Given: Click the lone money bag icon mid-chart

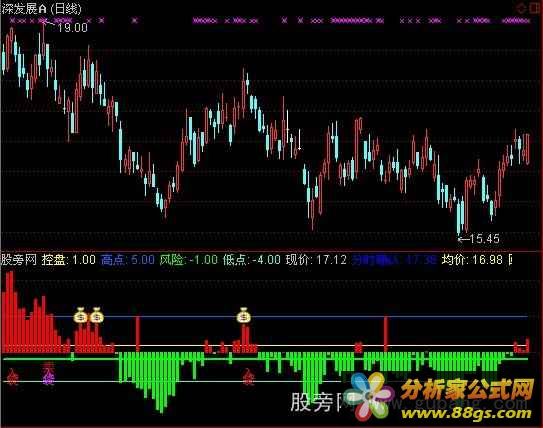Looking at the screenshot, I should tap(243, 315).
